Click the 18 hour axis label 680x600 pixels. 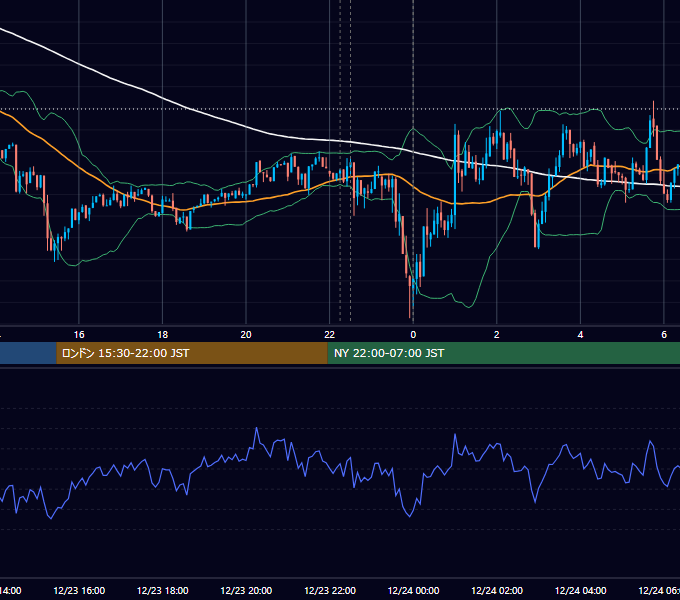click(163, 335)
